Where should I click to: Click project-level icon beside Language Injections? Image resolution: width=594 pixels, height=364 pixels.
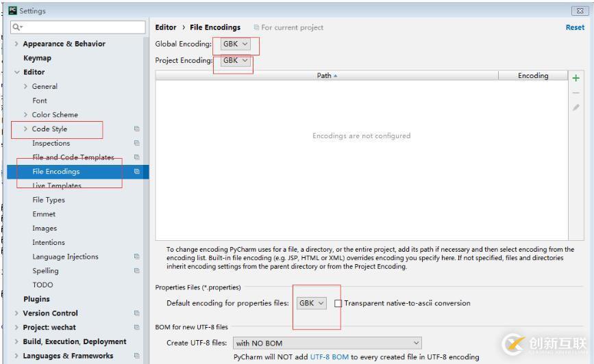click(x=137, y=257)
